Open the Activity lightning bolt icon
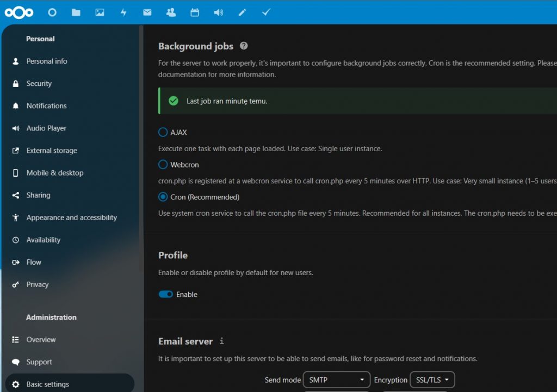 [123, 13]
